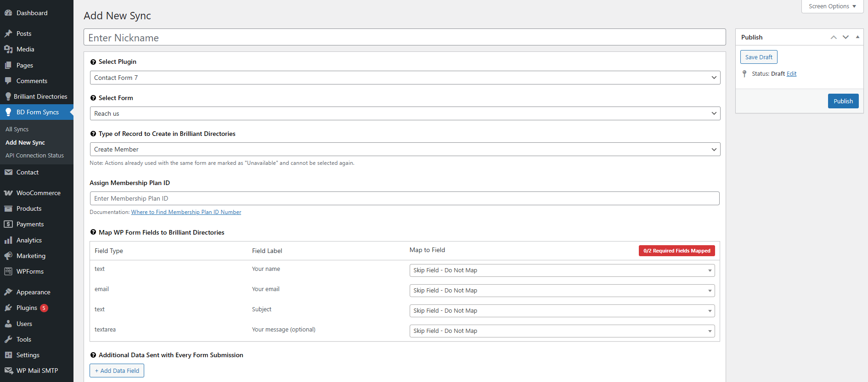Image resolution: width=868 pixels, height=382 pixels.
Task: Open mapping dropdown for Your email field
Action: 562,291
